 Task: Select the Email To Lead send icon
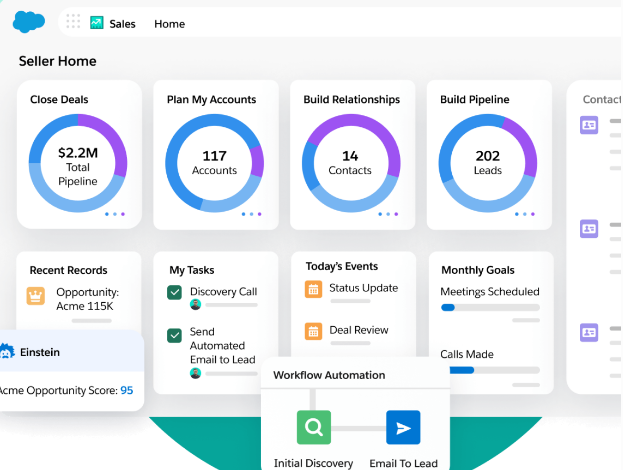point(403,427)
